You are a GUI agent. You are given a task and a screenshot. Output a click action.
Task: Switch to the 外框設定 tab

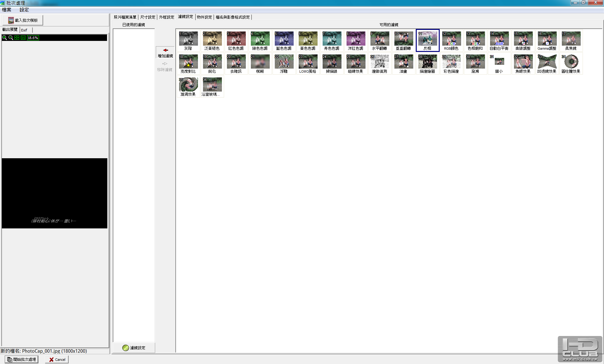167,17
